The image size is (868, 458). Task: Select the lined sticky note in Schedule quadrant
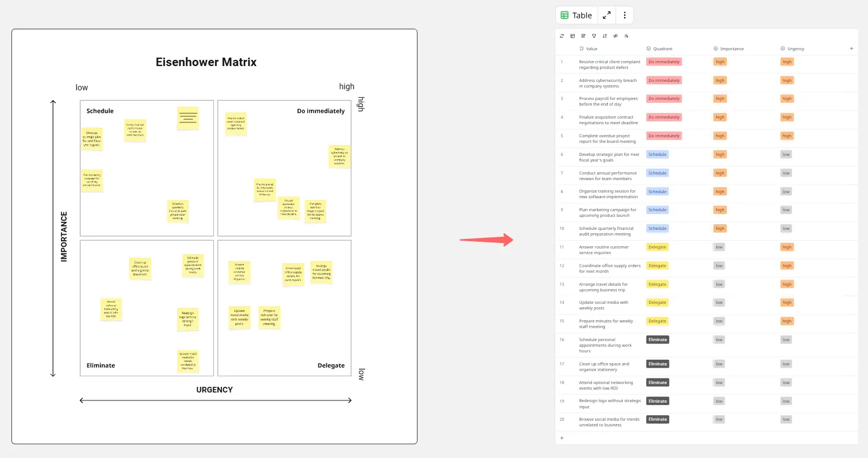pyautogui.click(x=188, y=118)
